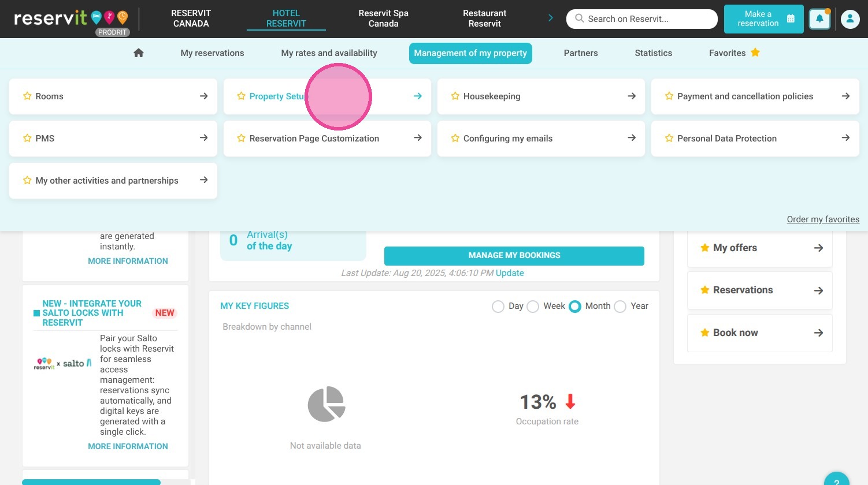Image resolution: width=868 pixels, height=485 pixels.
Task: Click the MY KEY FIGURES heading
Action: 255,306
